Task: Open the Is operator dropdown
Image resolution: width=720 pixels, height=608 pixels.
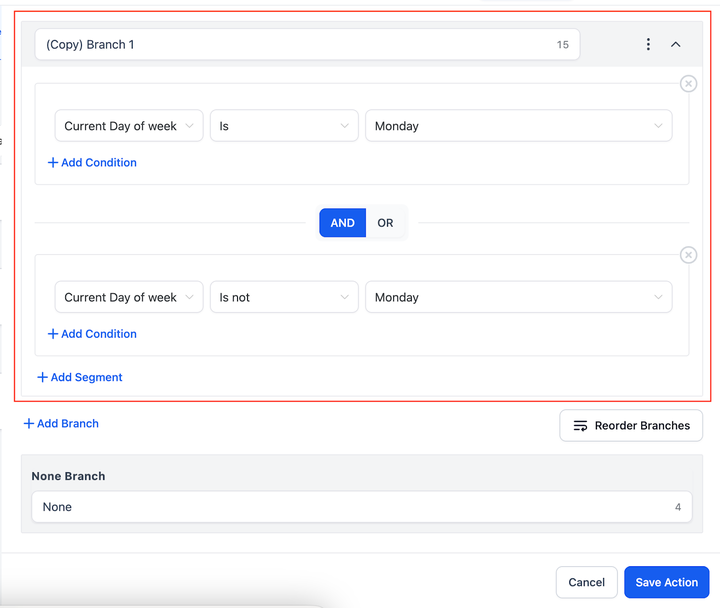Action: [284, 126]
